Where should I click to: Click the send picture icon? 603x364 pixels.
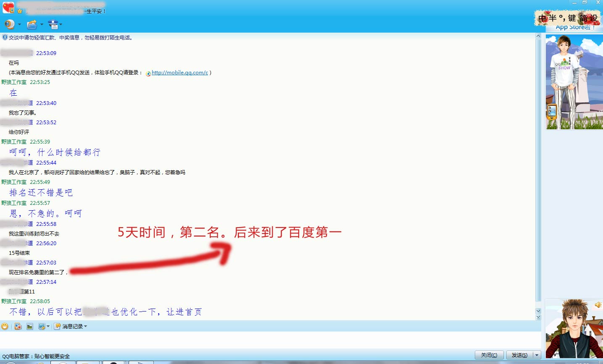(30, 326)
